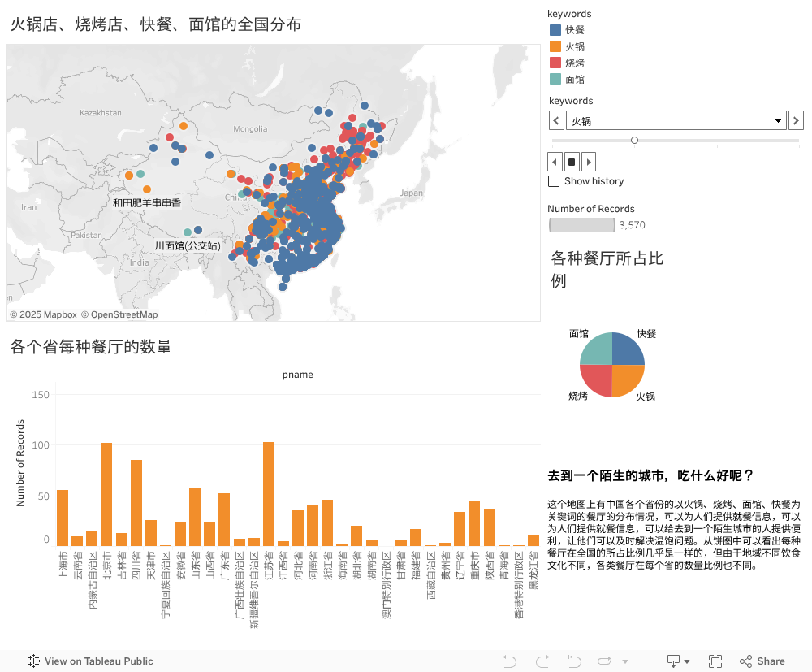Click the Redo icon in the bottom toolbar

point(542,661)
